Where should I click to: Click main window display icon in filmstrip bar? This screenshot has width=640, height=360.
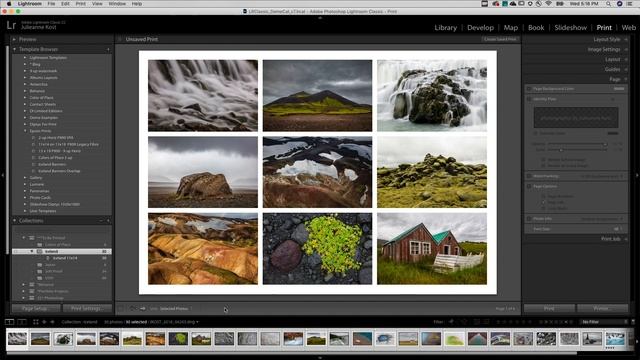pyautogui.click(x=9, y=322)
